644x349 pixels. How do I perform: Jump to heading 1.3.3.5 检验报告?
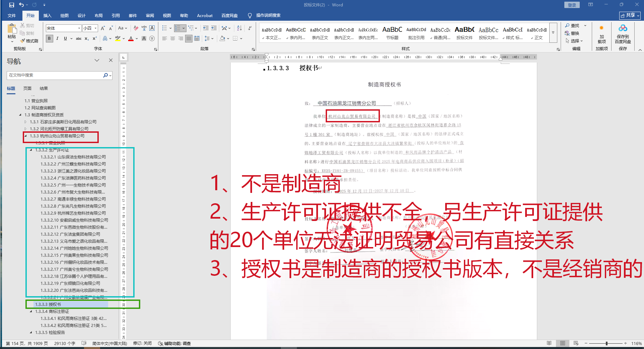coord(50,333)
